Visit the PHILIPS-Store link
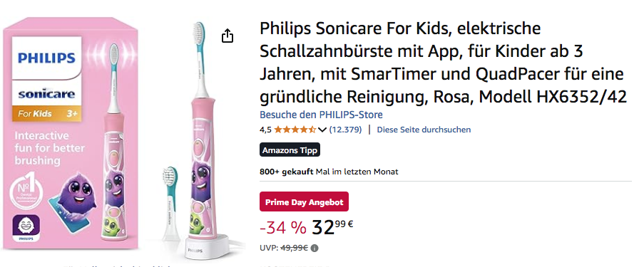Viewport: 644px width, 267px height. coord(321,115)
